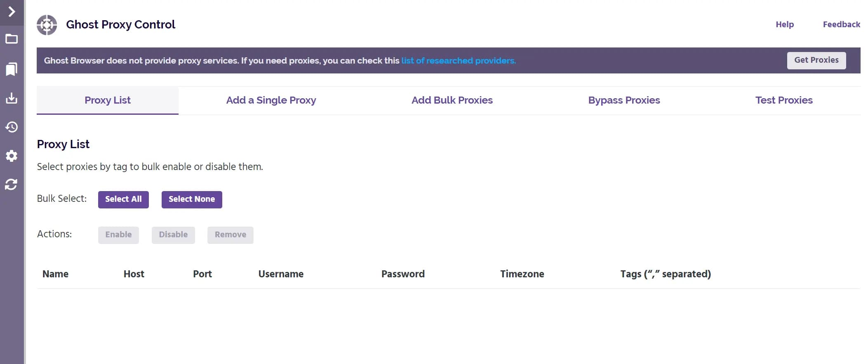Switch to the Bypass Proxies tab
The image size is (868, 364).
pyautogui.click(x=624, y=100)
